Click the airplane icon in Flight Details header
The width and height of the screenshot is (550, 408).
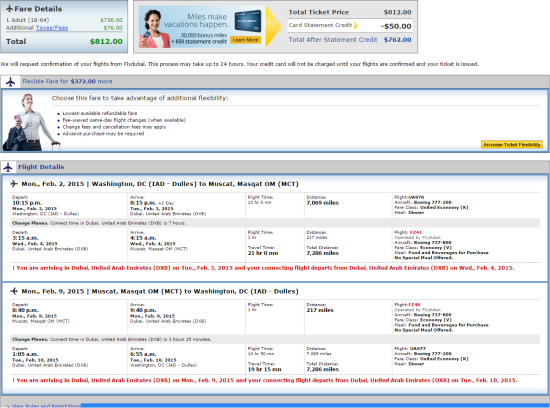click(x=8, y=167)
